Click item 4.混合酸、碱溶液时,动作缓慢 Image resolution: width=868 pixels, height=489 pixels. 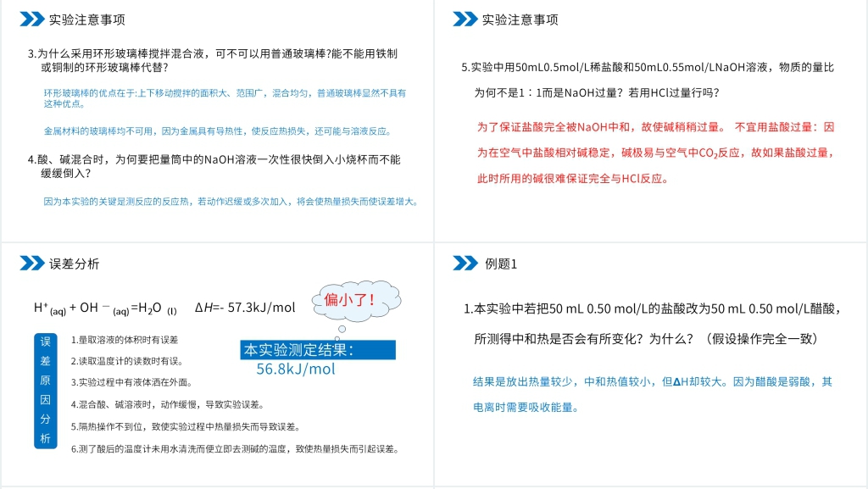tap(167, 404)
